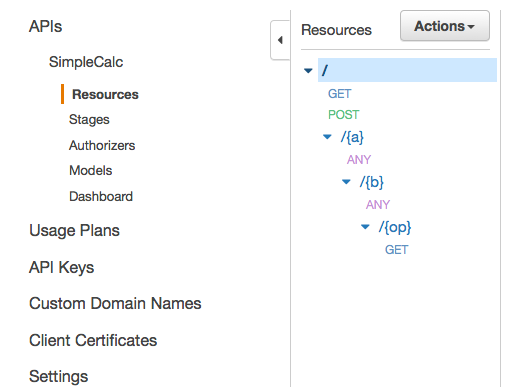Open Settings in sidebar
The image size is (507, 387).
point(58,377)
